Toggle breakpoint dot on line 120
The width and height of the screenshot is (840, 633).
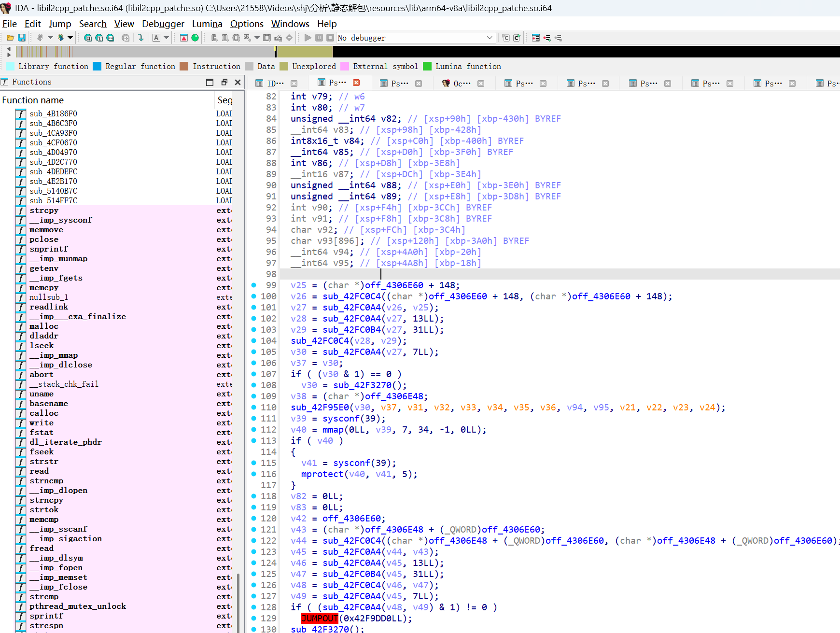254,519
